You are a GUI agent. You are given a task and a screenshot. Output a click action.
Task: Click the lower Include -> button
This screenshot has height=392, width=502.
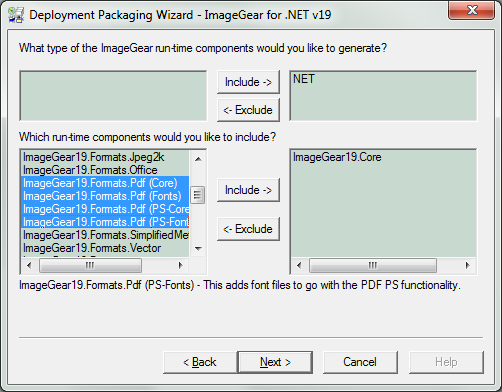pos(248,190)
